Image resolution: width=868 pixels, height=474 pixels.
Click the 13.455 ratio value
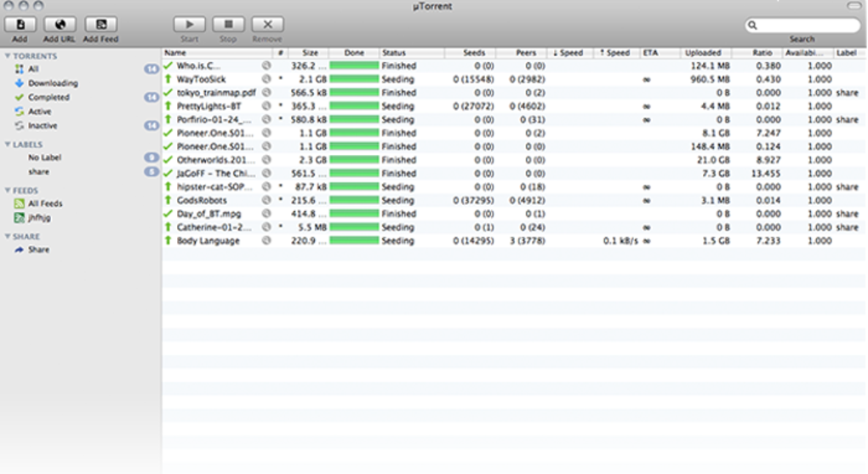pos(766,174)
